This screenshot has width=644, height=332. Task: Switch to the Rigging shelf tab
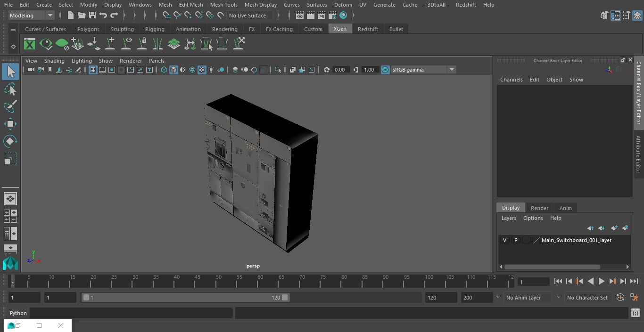click(x=155, y=29)
